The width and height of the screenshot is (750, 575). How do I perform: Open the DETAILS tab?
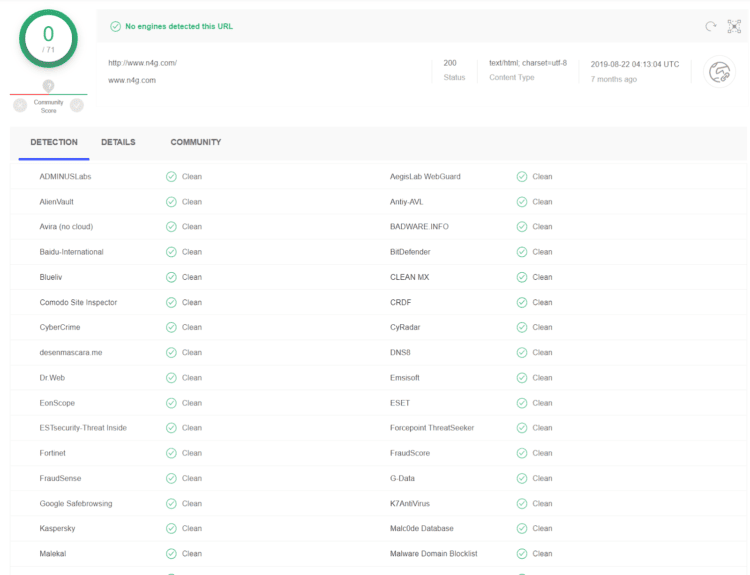[x=118, y=142]
